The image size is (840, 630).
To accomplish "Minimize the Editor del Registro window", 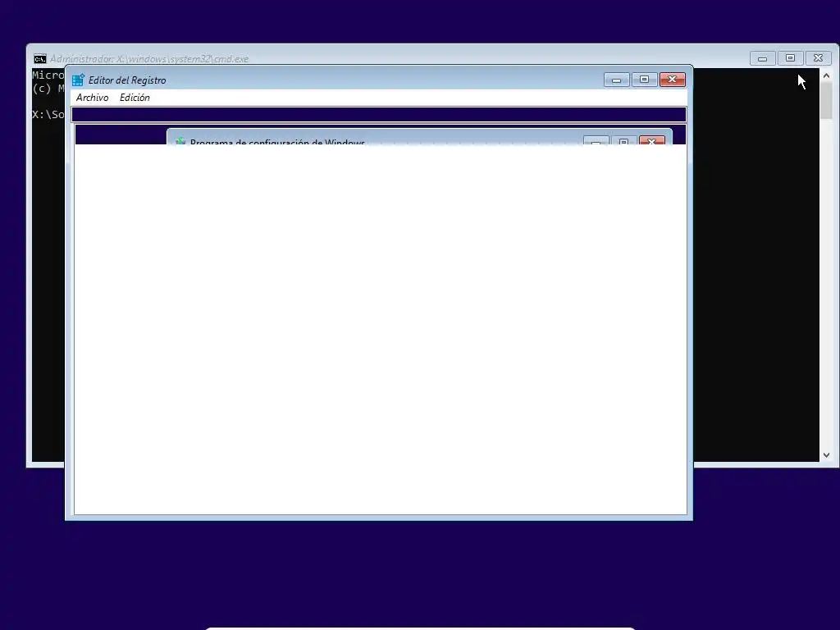I will (617, 80).
